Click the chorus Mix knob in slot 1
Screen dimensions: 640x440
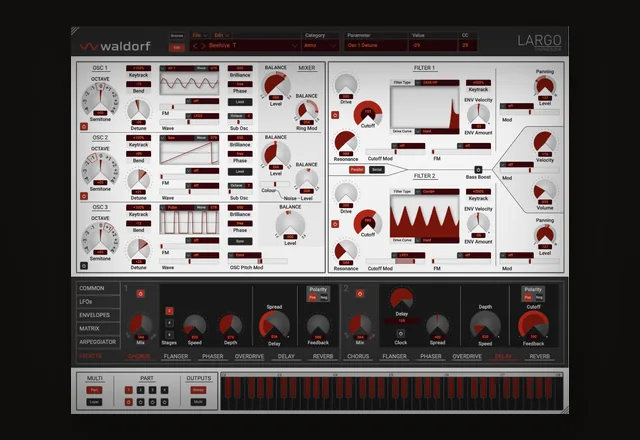(141, 326)
